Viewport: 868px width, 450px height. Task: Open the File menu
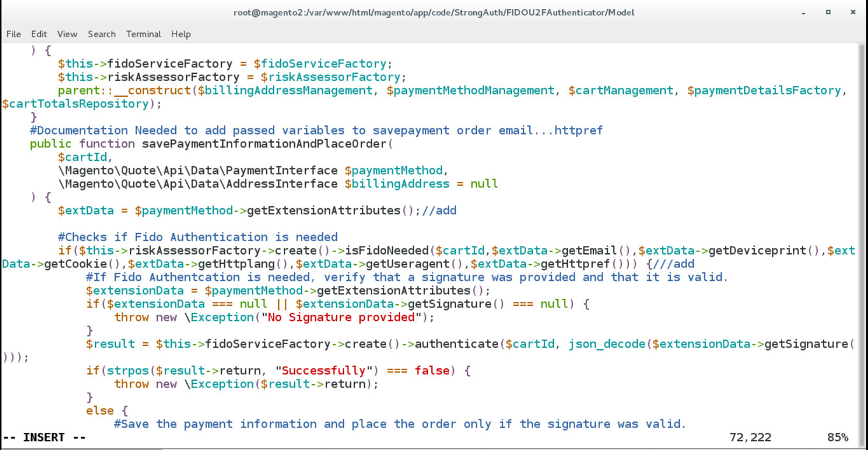[13, 34]
